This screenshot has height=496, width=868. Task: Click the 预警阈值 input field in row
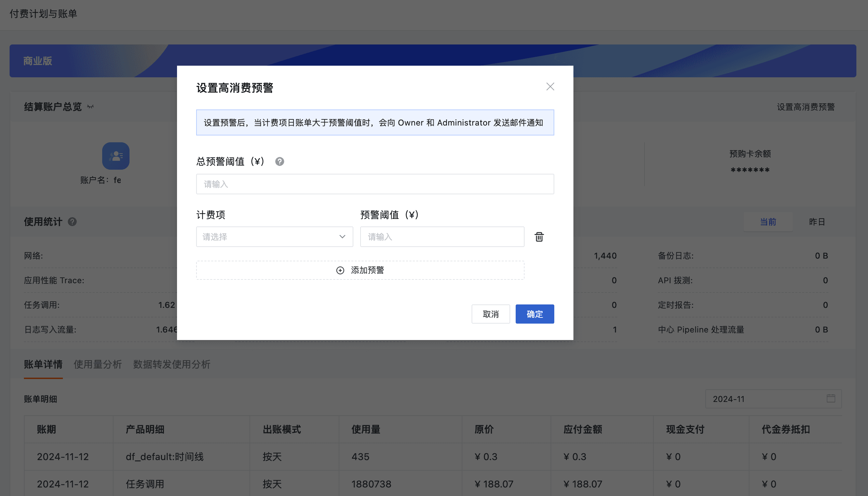(x=442, y=237)
